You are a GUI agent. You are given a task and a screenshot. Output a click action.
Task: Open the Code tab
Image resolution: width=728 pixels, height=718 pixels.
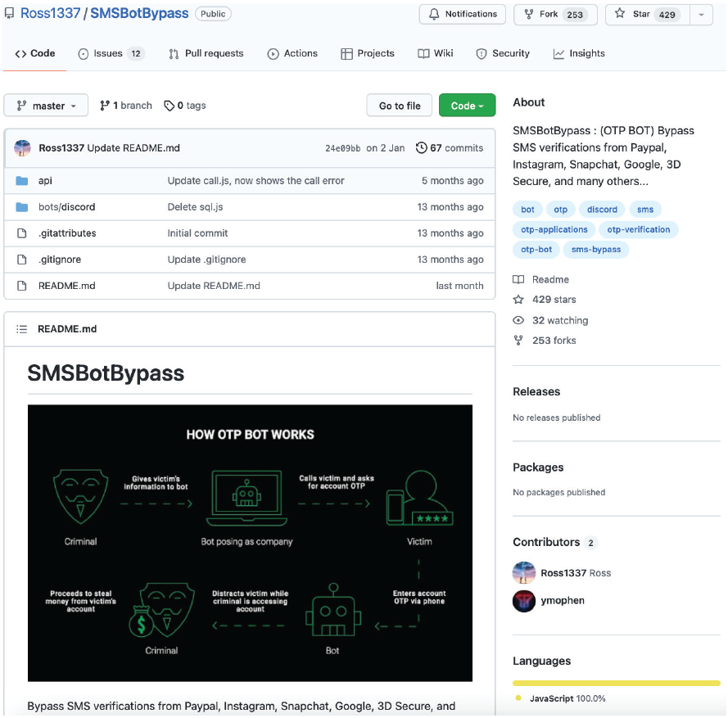(35, 53)
